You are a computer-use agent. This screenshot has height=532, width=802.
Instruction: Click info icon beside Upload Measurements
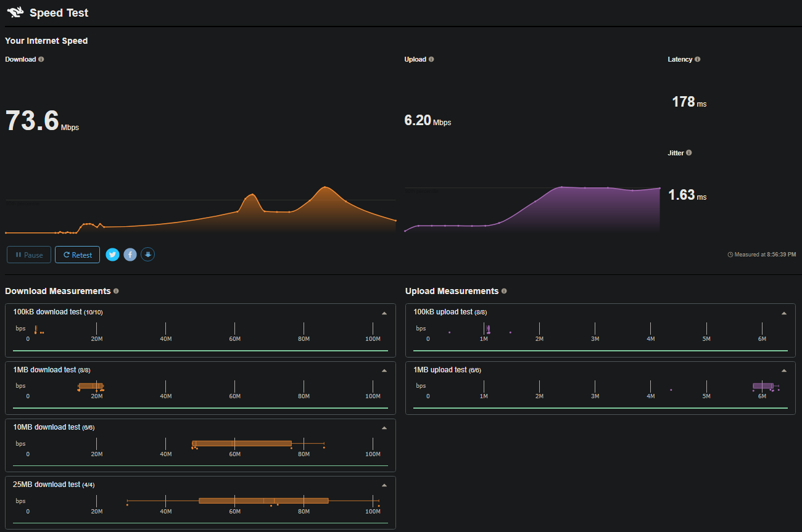coord(504,291)
